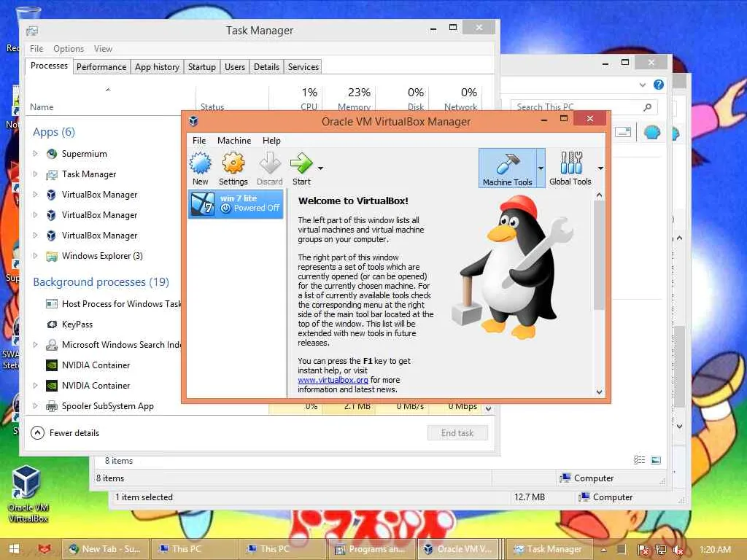747x560 pixels.
Task: Click VirtualBox welcome pane scroll up arrow
Action: pos(600,195)
